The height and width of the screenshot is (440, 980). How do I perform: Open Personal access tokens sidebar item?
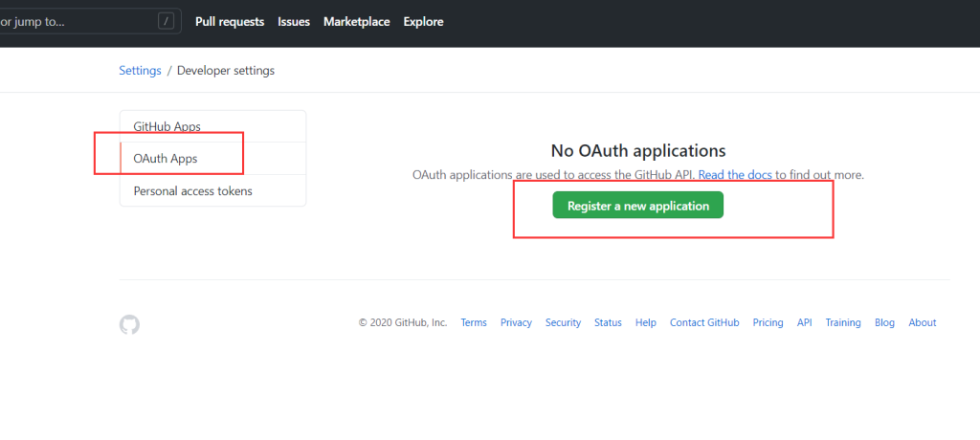(192, 191)
